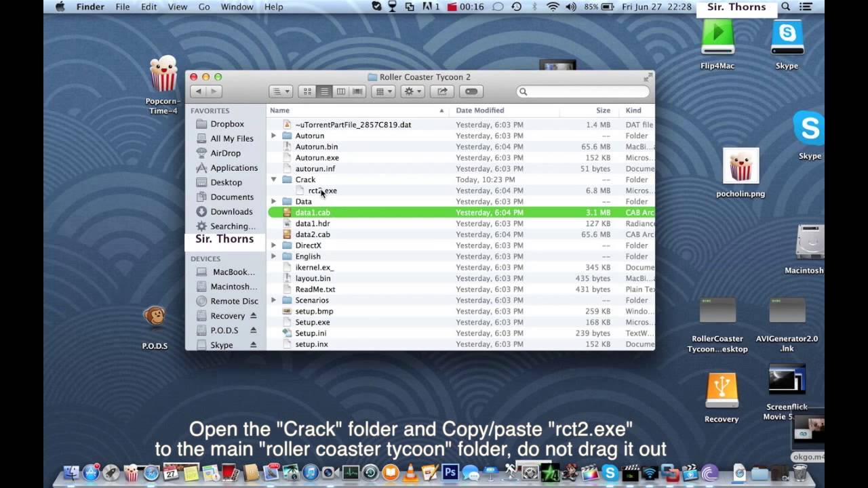Viewport: 868px width, 488px height.
Task: Eject the P.O.D.S volume in sidebar
Action: [x=254, y=330]
